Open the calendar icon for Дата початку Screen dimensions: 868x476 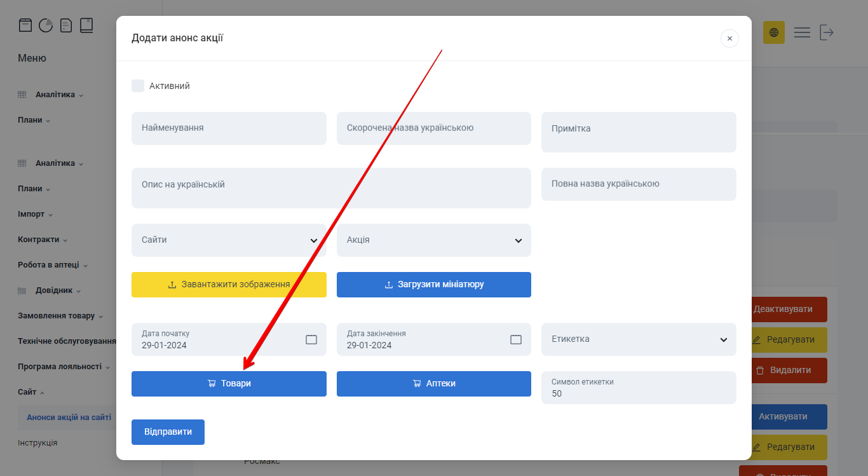coord(311,339)
